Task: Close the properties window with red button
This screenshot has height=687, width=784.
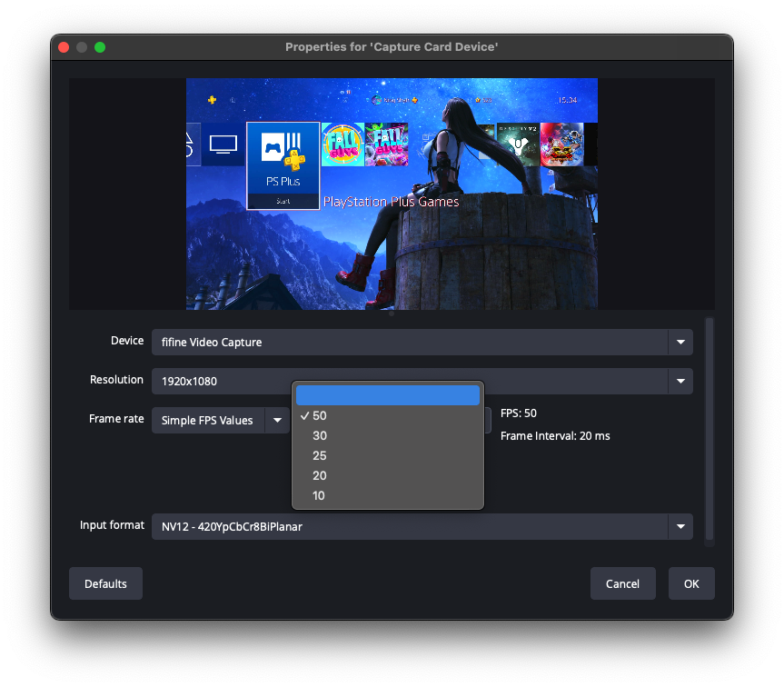Action: pos(64,47)
